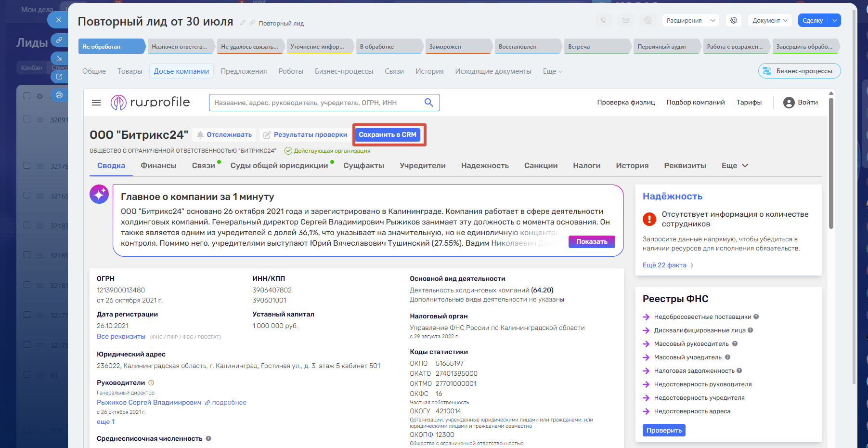Click the Проверить button in Реестры ФНС
868x448 pixels.
pos(664,430)
